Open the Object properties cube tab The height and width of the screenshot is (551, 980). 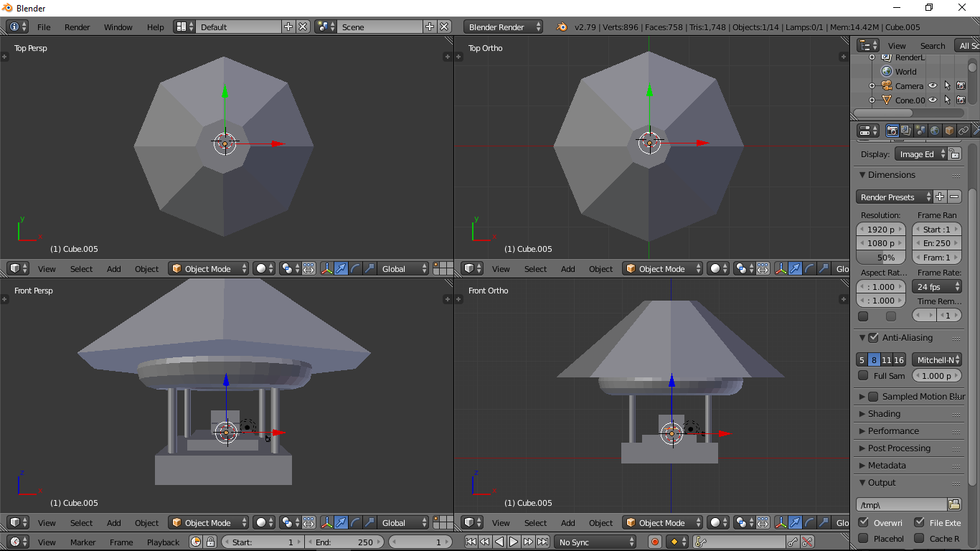(x=948, y=131)
